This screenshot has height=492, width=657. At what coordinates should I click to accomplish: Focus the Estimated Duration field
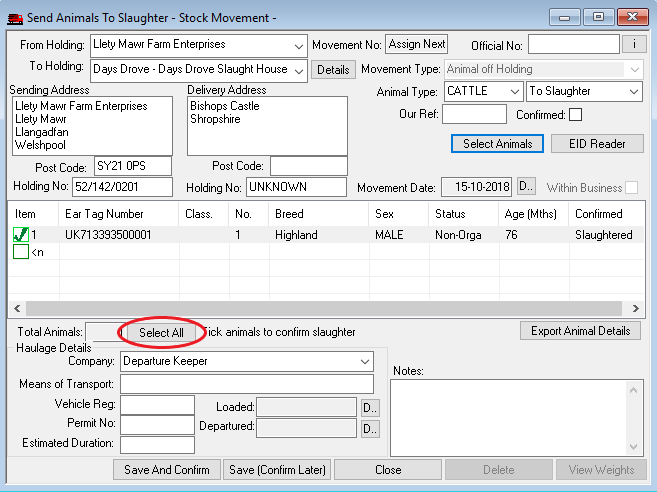[157, 445]
